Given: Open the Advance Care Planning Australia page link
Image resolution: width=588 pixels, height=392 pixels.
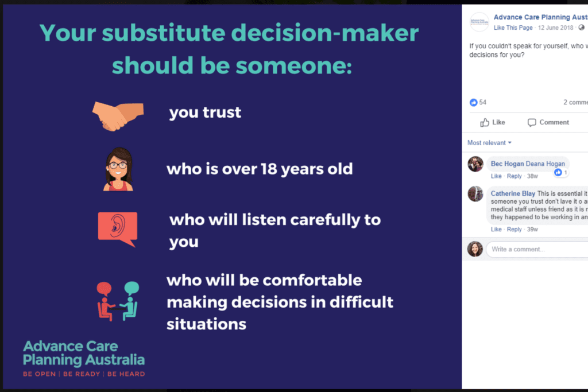Looking at the screenshot, I should (541, 17).
